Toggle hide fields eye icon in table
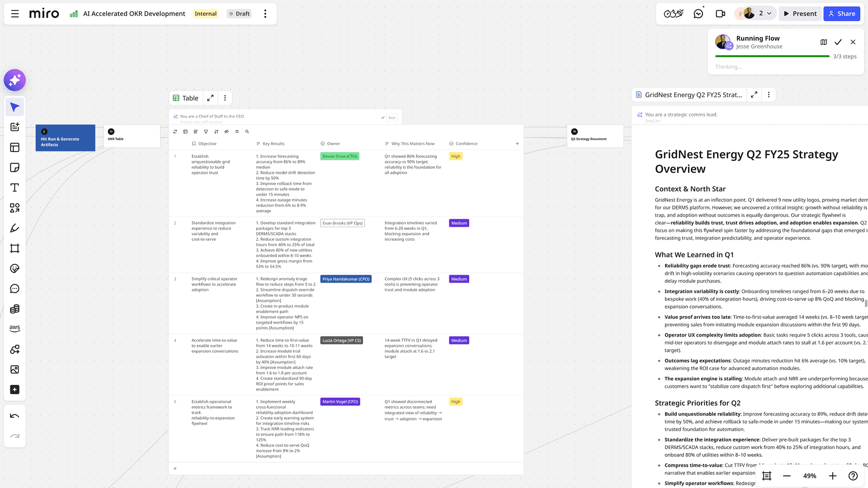 [x=226, y=131]
